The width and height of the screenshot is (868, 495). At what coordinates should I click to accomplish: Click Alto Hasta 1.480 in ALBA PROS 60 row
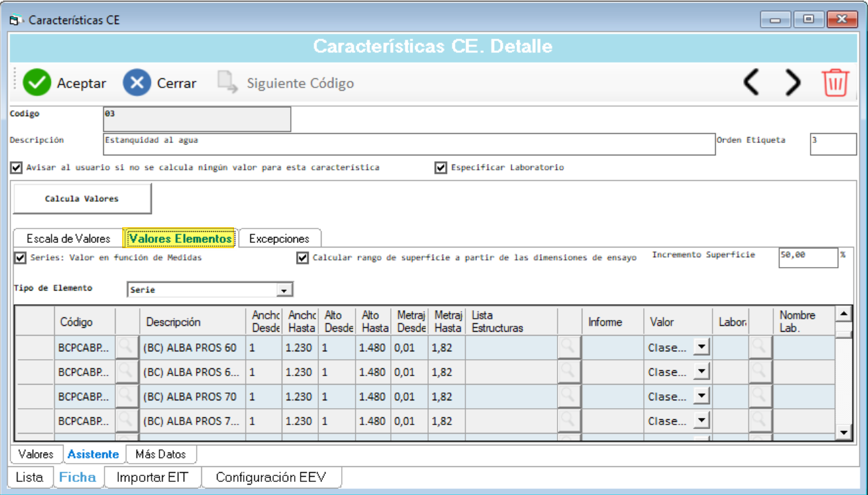coord(373,347)
